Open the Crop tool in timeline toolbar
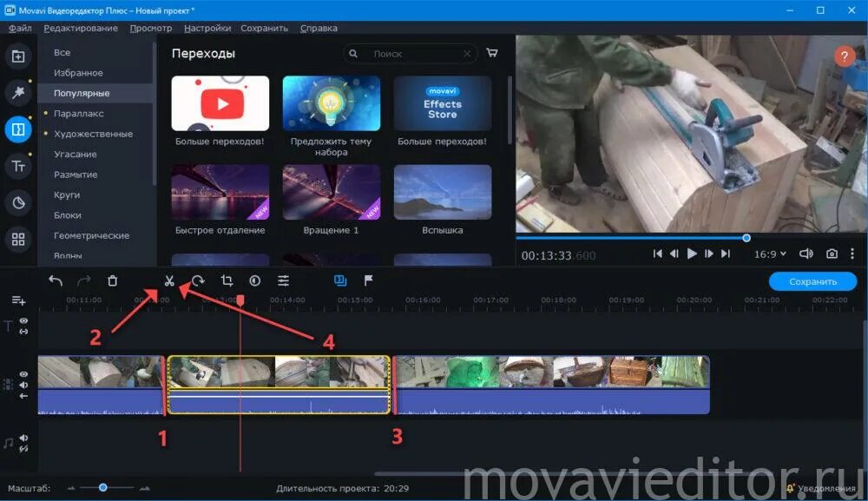The image size is (868, 501). (x=227, y=280)
